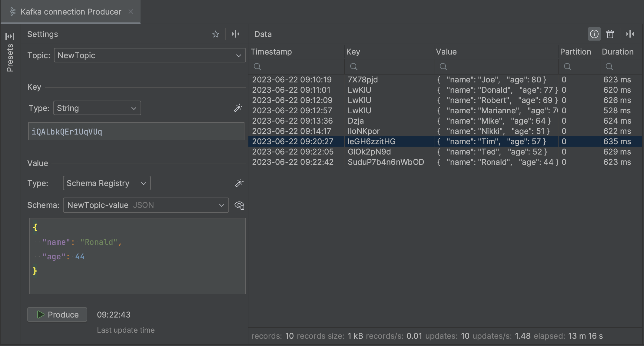Click the Key column search icon
Screen dimensions: 644x346
click(354, 67)
